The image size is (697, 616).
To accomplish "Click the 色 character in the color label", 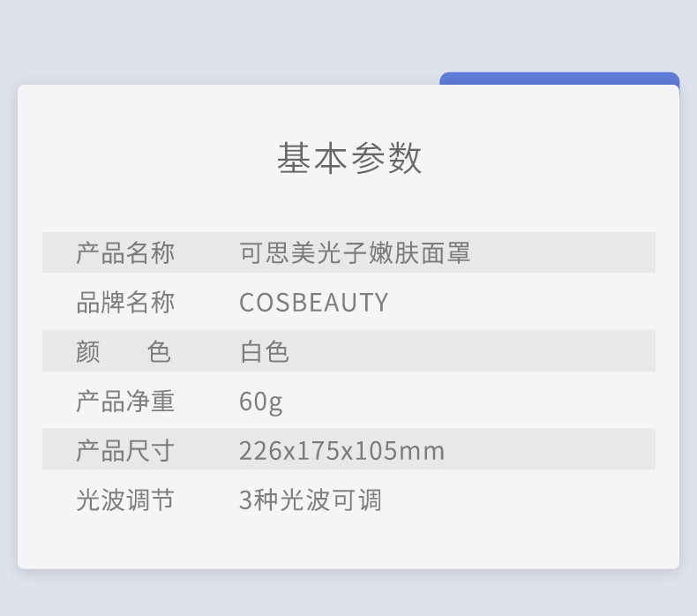I will coord(160,352).
